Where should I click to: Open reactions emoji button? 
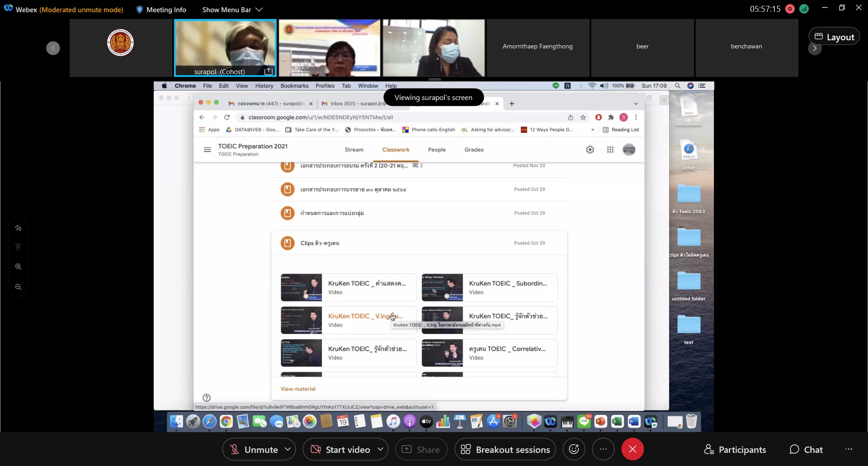(574, 449)
